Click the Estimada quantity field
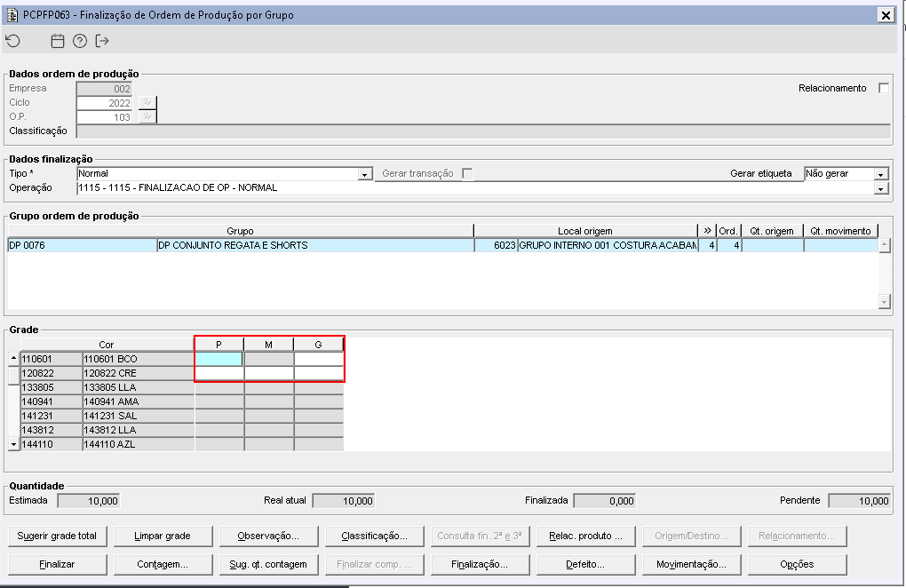The height and width of the screenshot is (588, 906). click(89, 501)
